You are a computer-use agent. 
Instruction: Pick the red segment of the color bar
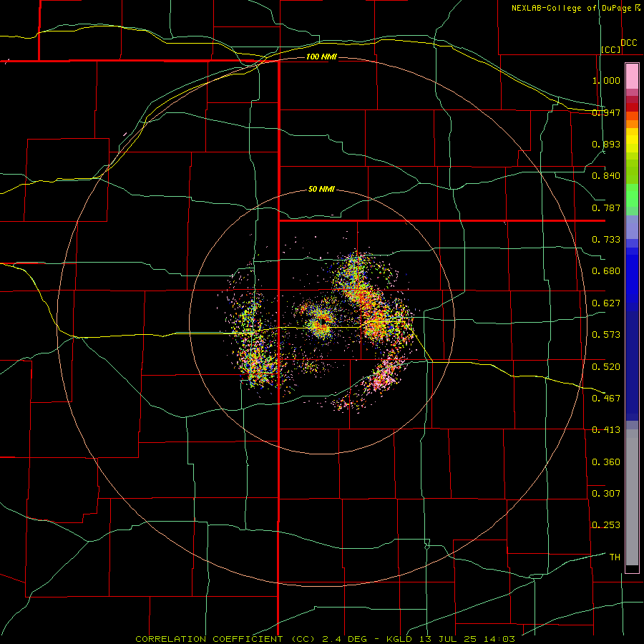coord(632,107)
